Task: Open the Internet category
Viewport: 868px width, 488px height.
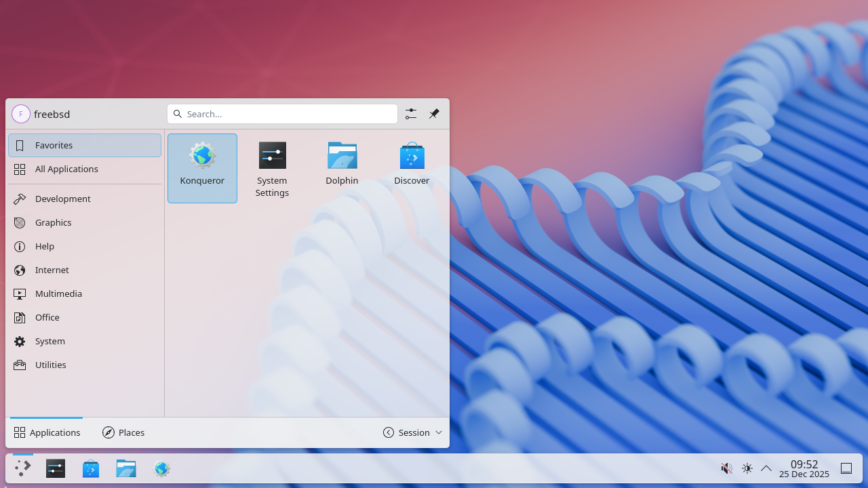Action: click(85, 270)
